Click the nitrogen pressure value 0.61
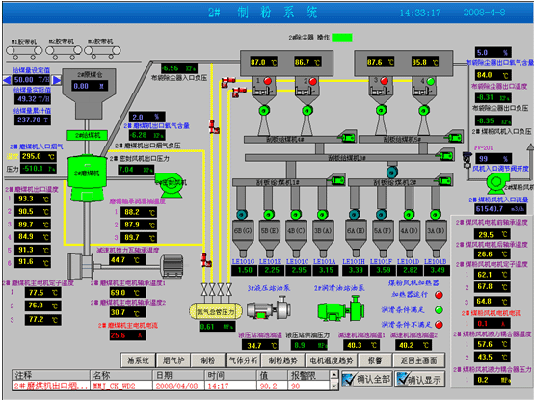534x400 pixels. point(218,327)
